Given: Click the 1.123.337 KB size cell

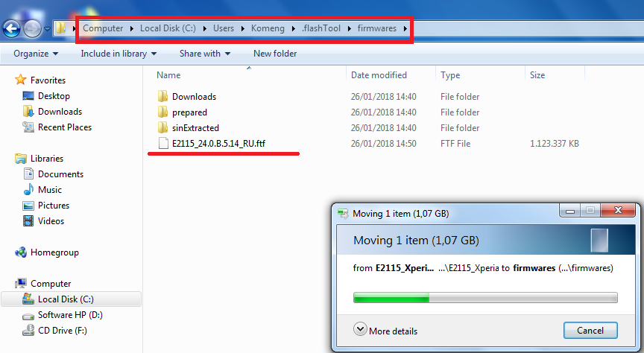Looking at the screenshot, I should click(555, 144).
